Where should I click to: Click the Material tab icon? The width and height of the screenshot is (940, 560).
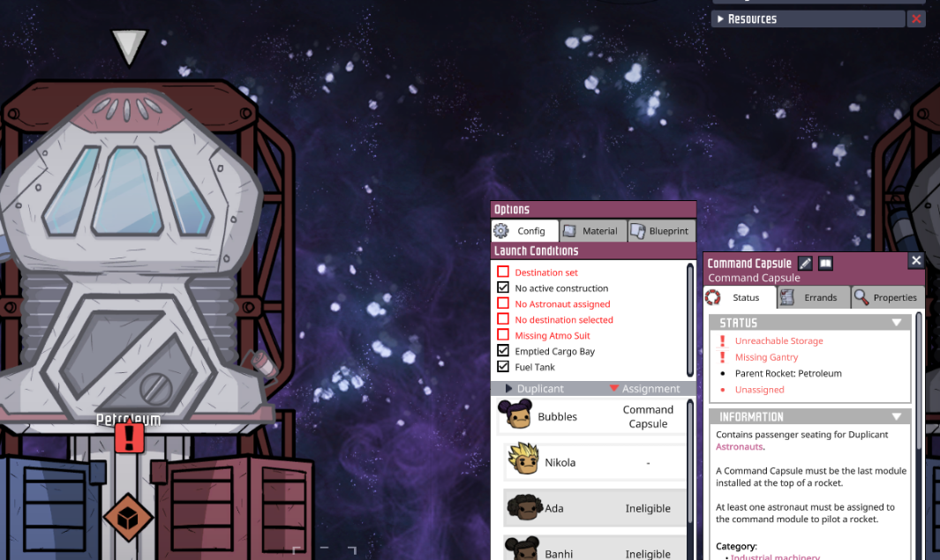click(569, 230)
